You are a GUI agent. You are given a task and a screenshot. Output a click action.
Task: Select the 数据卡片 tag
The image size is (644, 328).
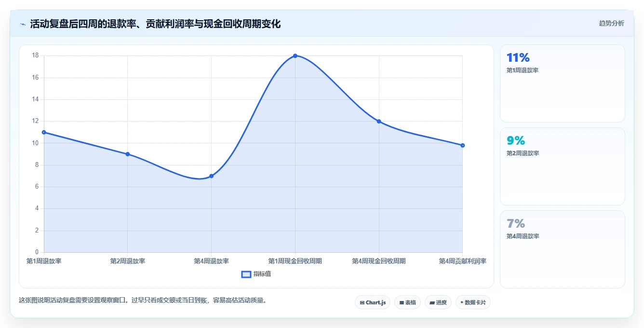point(473,302)
